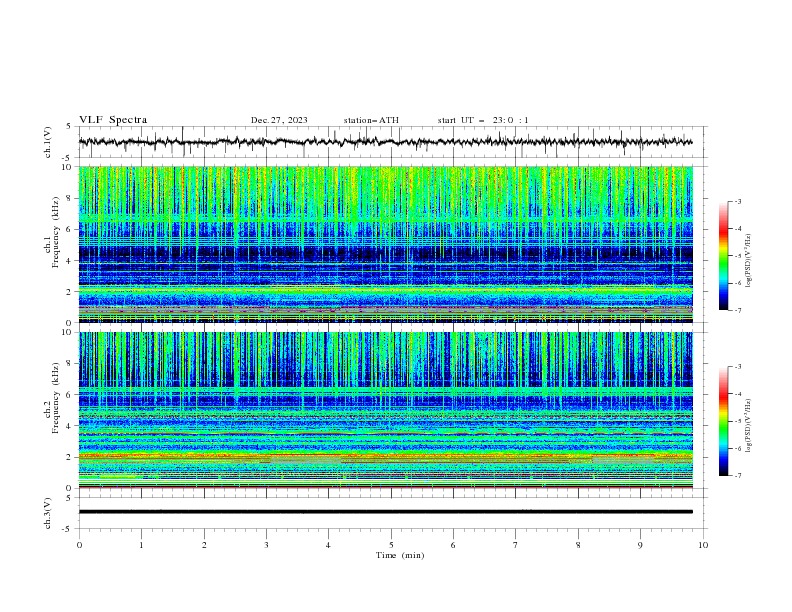Click time axis tick label "9"

640,545
